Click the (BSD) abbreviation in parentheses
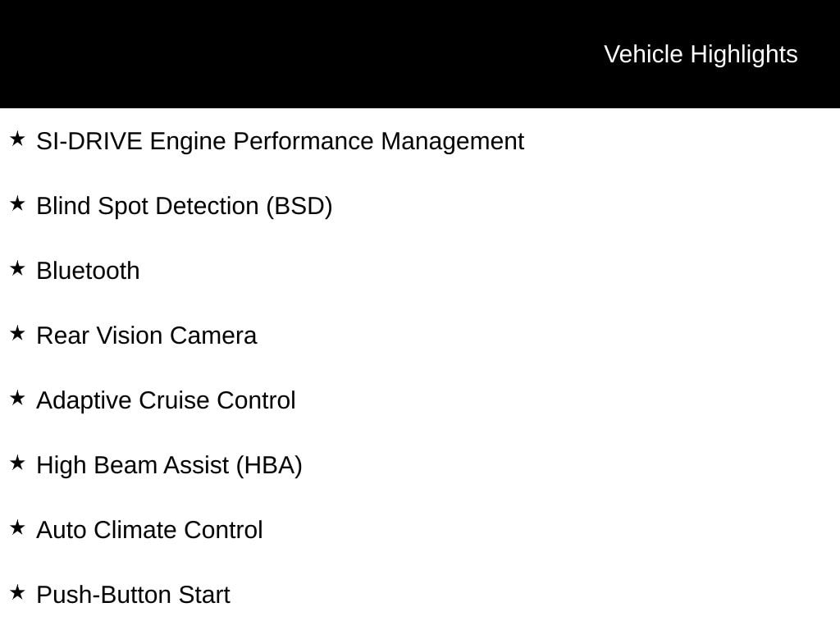840x630 pixels. point(299,206)
